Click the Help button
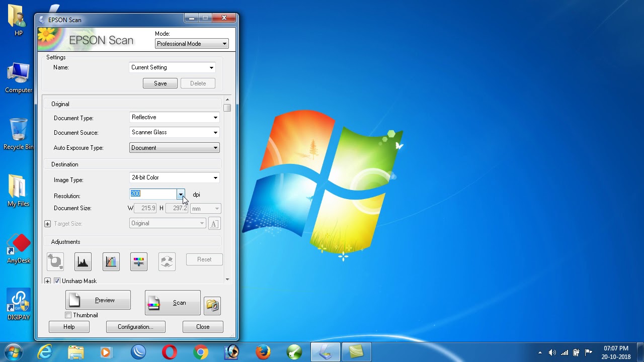644x362 pixels. [x=69, y=327]
